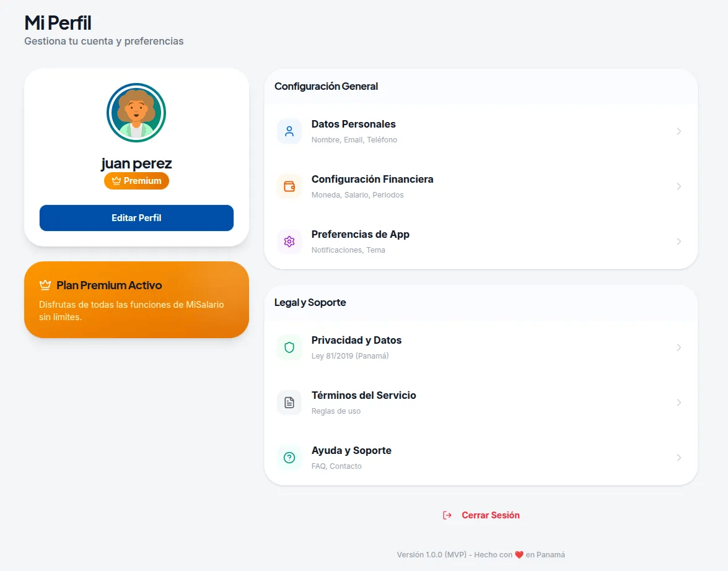
Task: Click 'Gestiona tu cuenta y preferencias' subtitle
Action: (104, 41)
